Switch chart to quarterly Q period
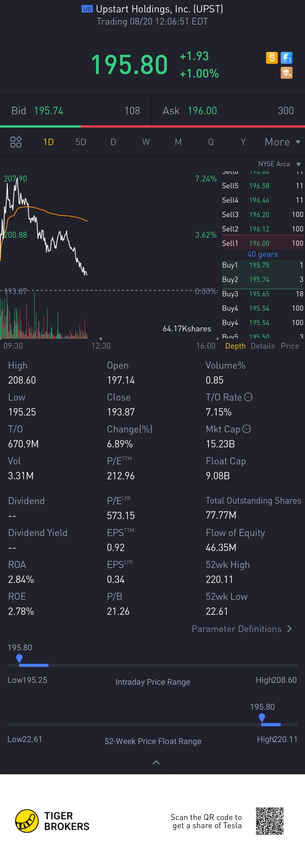The height and width of the screenshot is (868, 305). click(211, 142)
